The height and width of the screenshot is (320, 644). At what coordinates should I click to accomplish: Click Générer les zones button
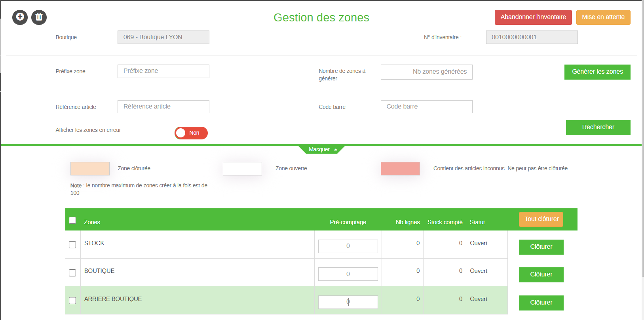(597, 72)
